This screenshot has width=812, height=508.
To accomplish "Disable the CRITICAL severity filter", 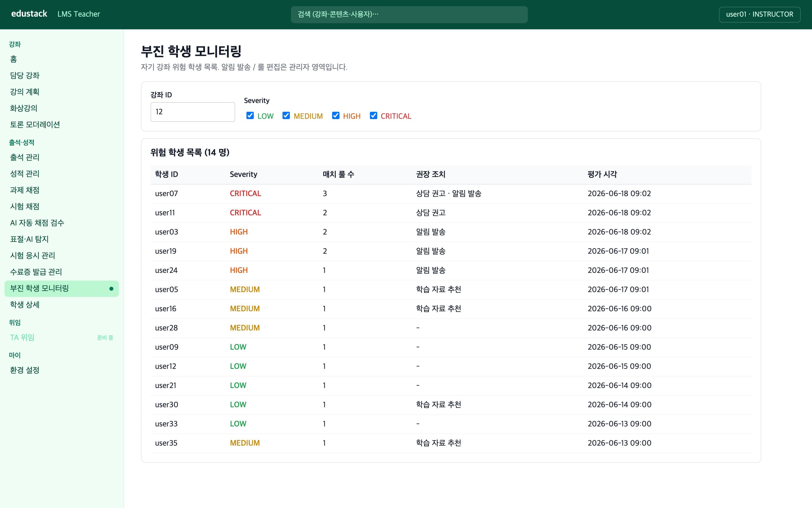I will (x=373, y=116).
